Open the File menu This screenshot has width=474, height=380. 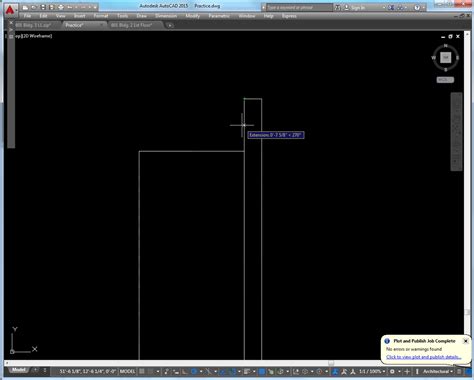[x=27, y=16]
